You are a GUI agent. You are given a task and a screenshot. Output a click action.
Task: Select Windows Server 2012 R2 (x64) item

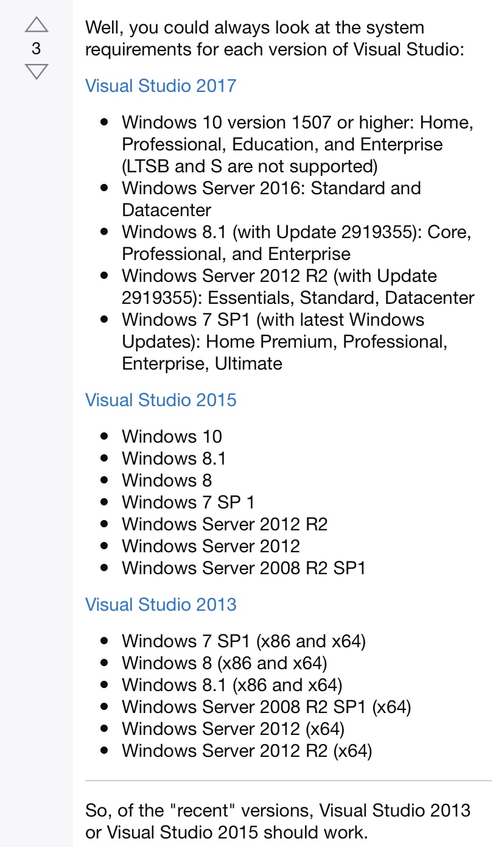(x=247, y=751)
